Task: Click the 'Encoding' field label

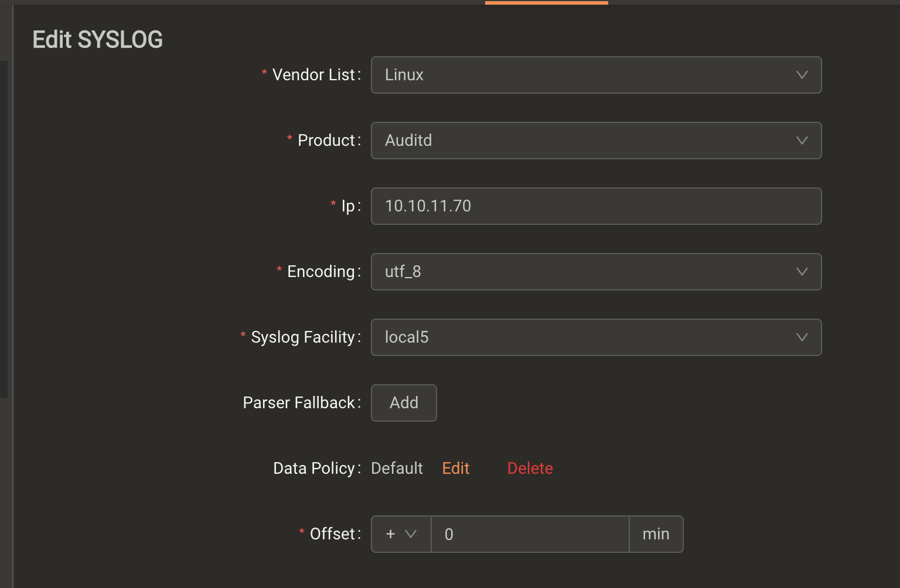Action: coord(321,272)
